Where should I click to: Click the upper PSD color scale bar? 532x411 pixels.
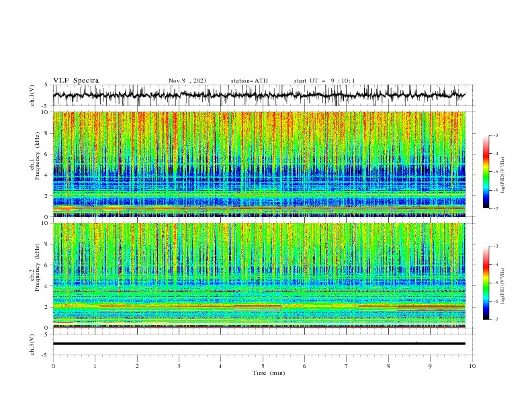(x=486, y=172)
